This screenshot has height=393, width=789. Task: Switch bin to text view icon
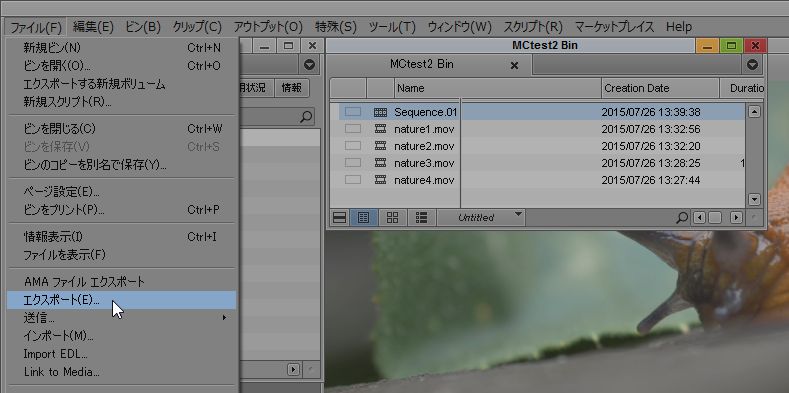click(x=363, y=218)
